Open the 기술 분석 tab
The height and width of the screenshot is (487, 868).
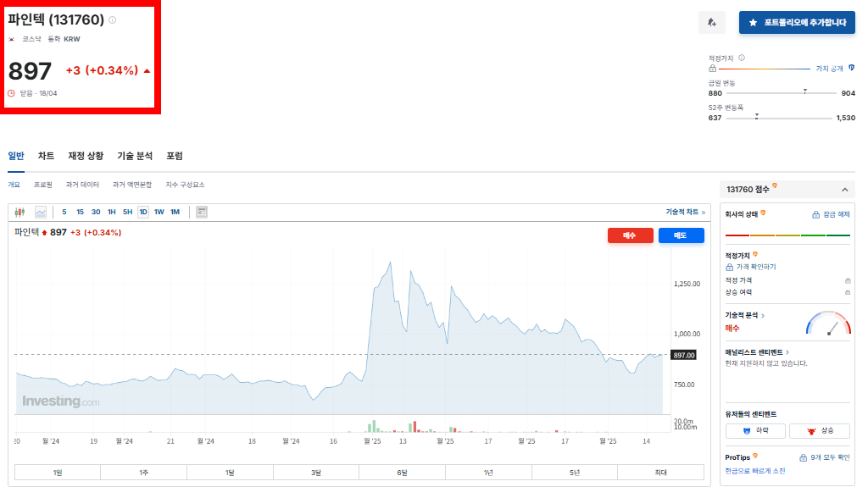pos(135,156)
